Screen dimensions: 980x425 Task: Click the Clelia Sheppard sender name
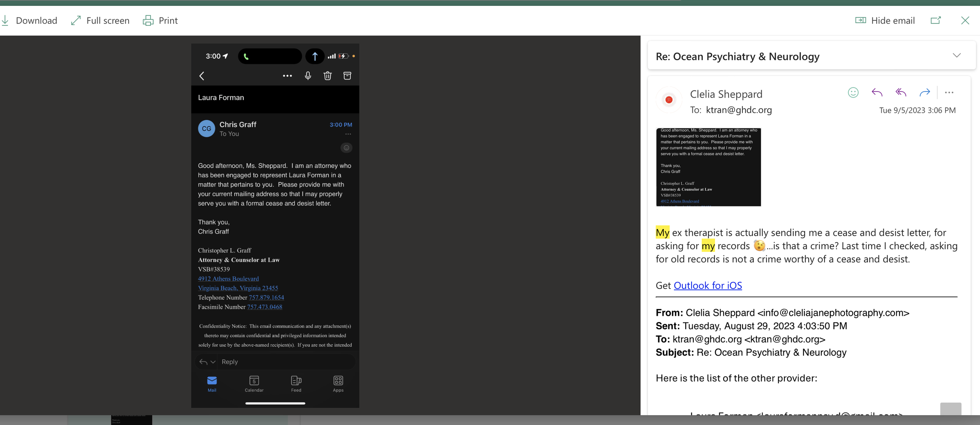coord(726,94)
